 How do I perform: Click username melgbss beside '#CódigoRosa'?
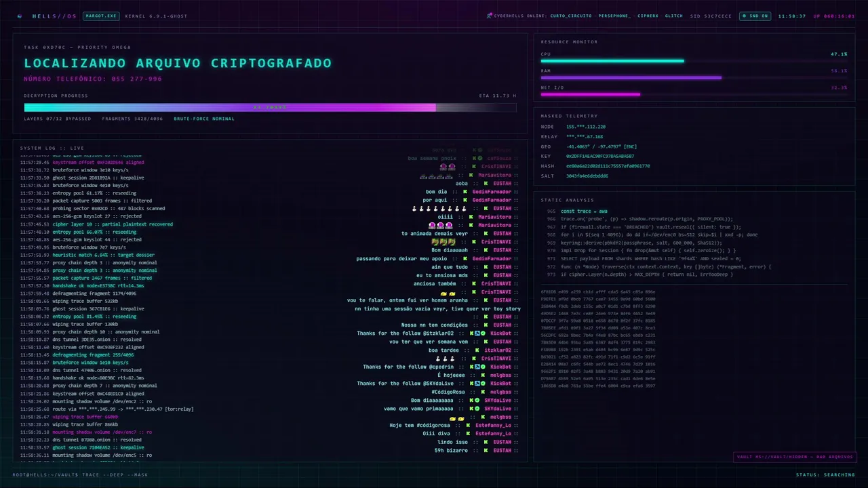click(500, 392)
